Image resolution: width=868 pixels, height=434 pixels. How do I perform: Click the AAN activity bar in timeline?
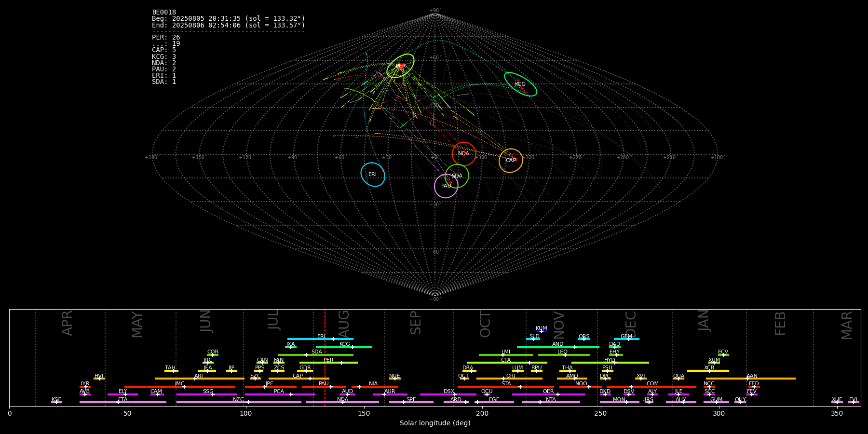pos(751,379)
